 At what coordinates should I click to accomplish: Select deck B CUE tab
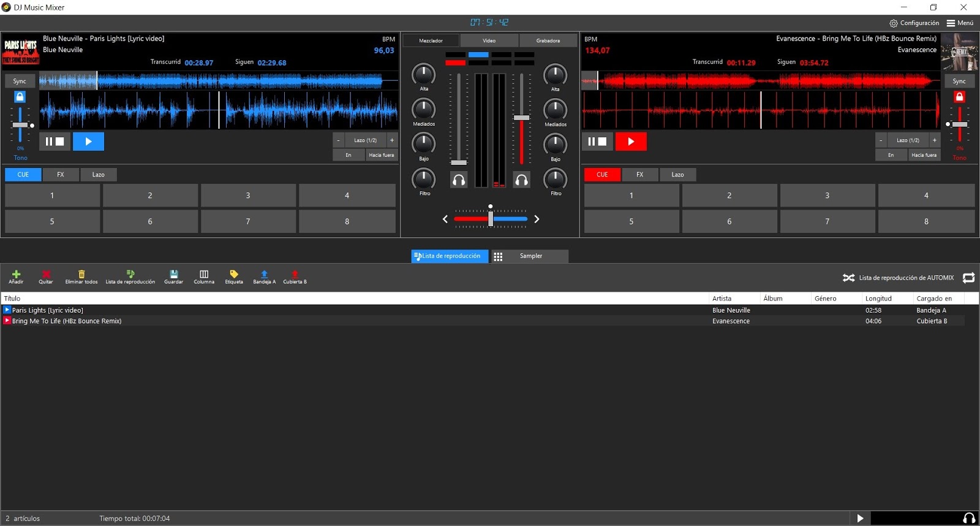pyautogui.click(x=603, y=175)
